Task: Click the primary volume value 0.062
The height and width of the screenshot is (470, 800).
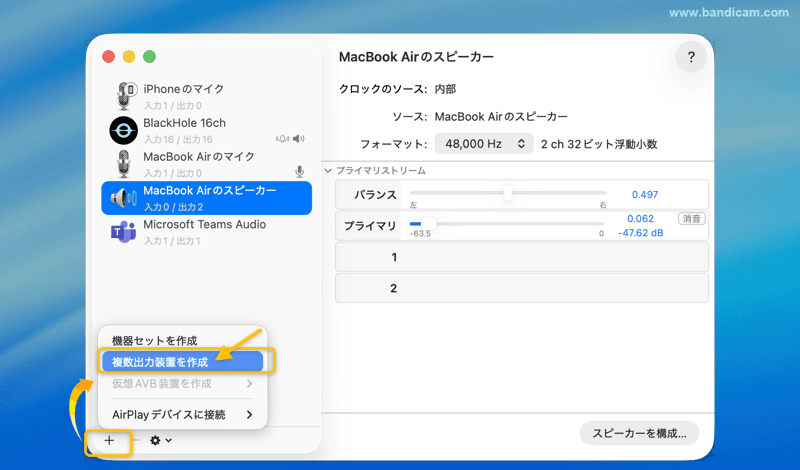Action: click(x=640, y=218)
